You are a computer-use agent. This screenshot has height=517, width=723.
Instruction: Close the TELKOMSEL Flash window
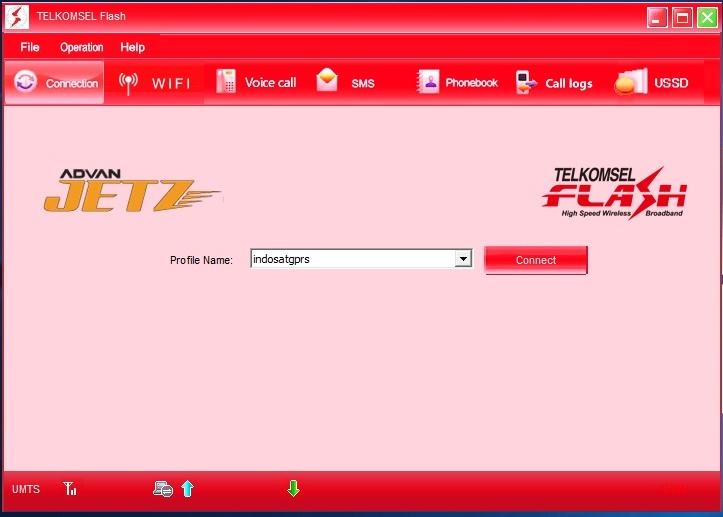coord(707,18)
